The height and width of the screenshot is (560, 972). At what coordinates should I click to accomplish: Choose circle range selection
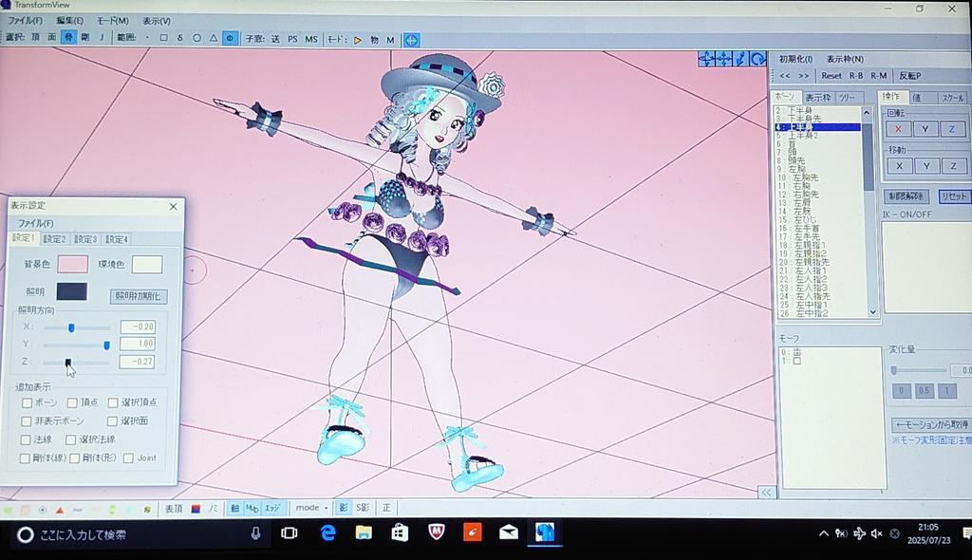coord(196,39)
